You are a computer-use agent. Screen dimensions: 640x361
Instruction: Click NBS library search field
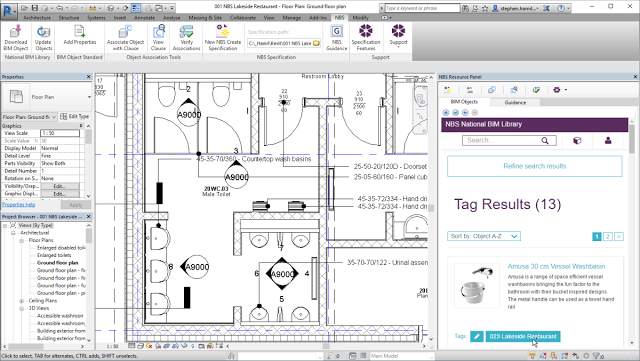tap(509, 140)
